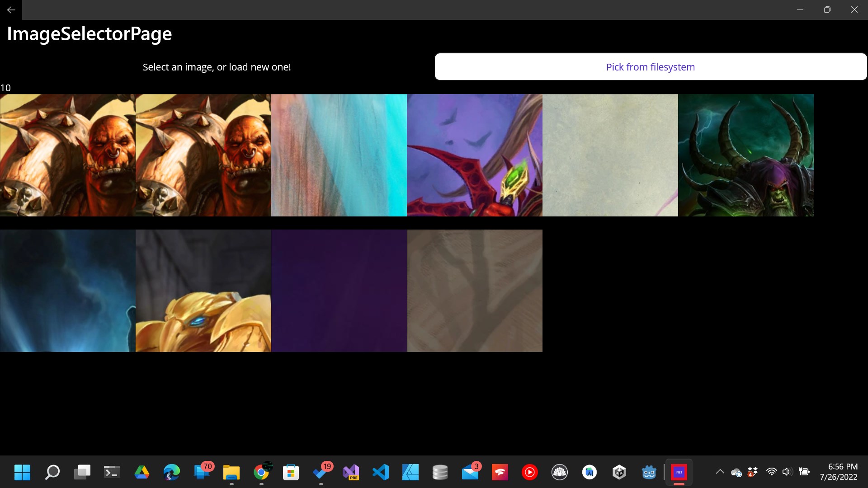Select the first orc warrior thumbnail
This screenshot has height=488, width=868.
click(68, 155)
